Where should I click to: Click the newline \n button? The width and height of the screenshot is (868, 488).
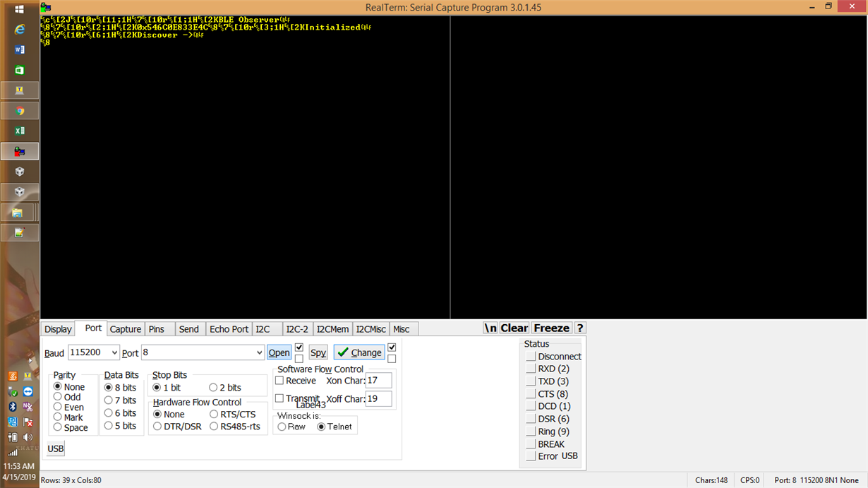490,328
